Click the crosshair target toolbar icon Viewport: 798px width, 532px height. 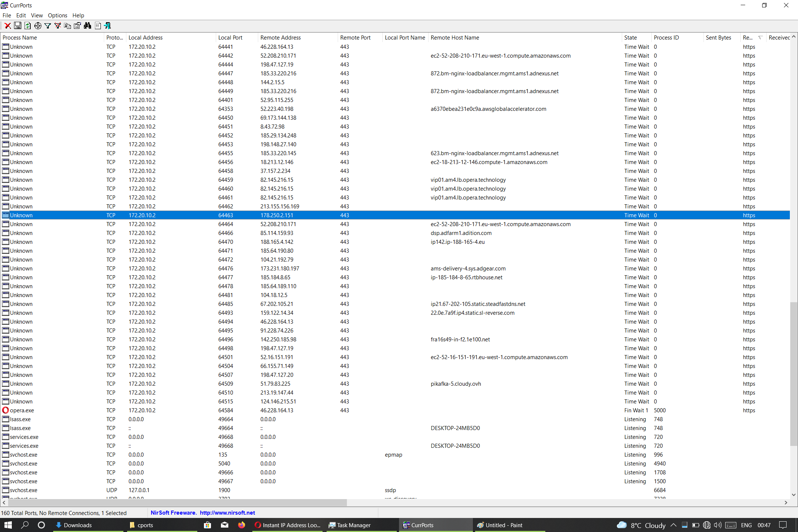coord(38,25)
